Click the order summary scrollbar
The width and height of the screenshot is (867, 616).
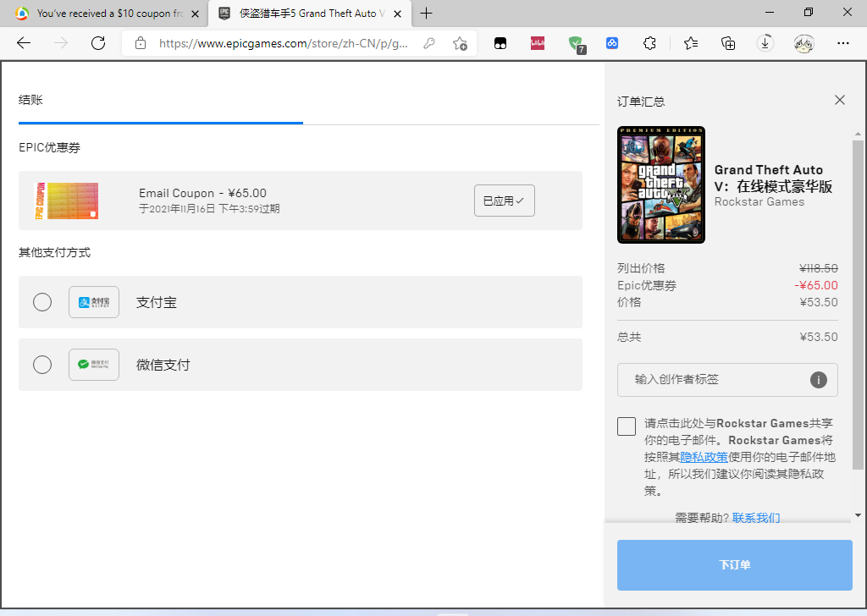[859, 305]
